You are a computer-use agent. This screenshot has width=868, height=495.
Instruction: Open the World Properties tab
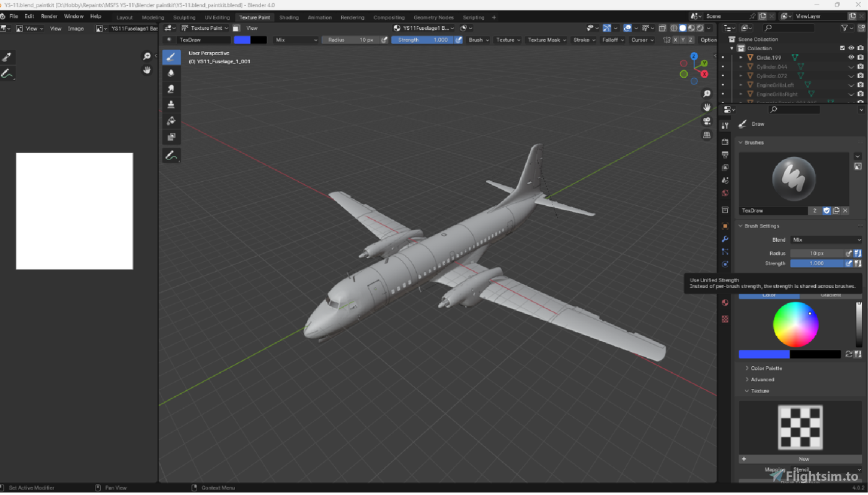[724, 193]
